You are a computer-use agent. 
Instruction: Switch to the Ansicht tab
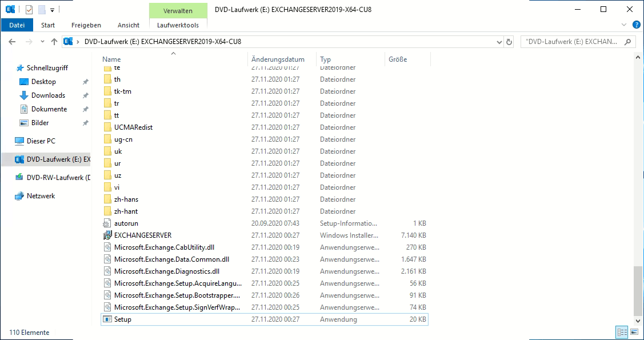tap(129, 25)
